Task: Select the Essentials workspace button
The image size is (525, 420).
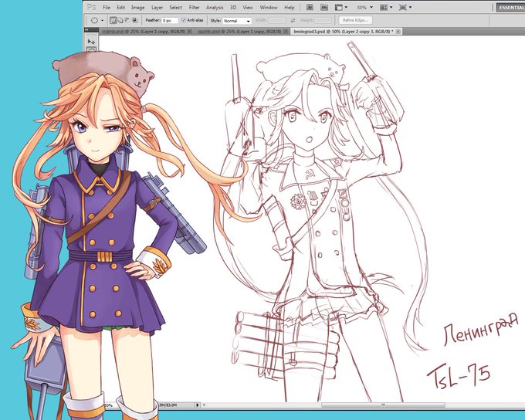Action: coord(510,8)
